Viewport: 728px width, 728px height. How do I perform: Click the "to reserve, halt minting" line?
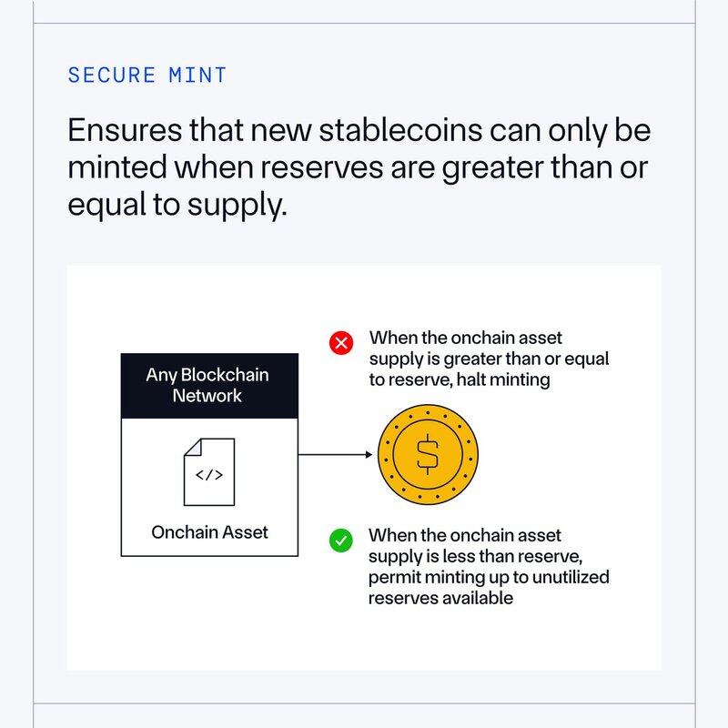pyautogui.click(x=460, y=379)
